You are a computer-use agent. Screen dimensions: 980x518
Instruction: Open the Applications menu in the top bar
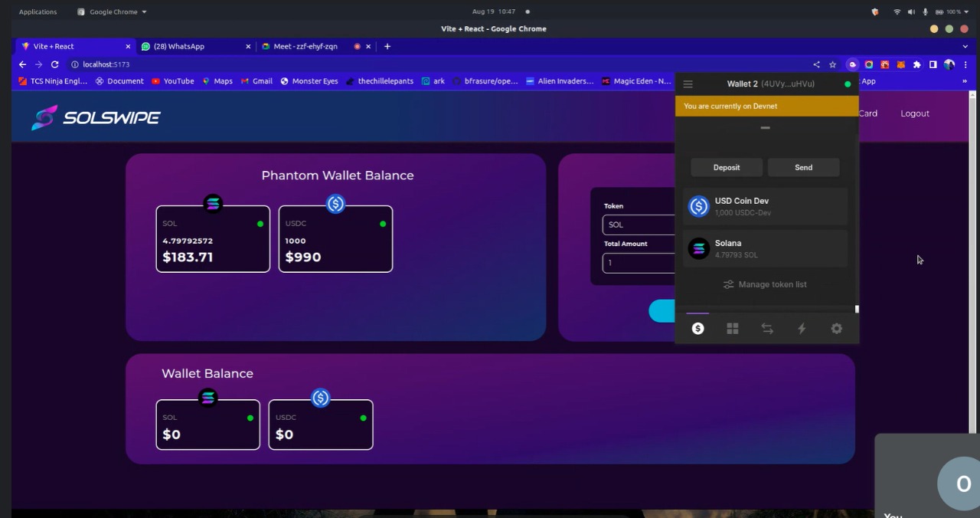tap(38, 11)
